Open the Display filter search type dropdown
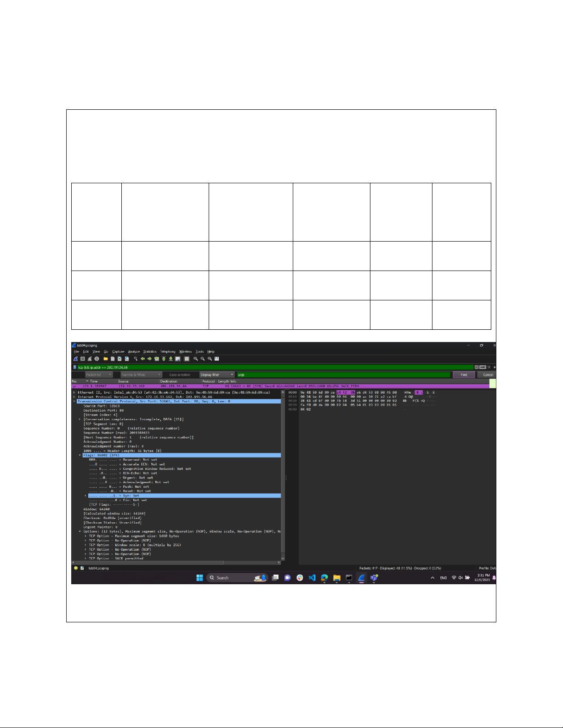Viewport: 563px width, 728px height. (217, 375)
